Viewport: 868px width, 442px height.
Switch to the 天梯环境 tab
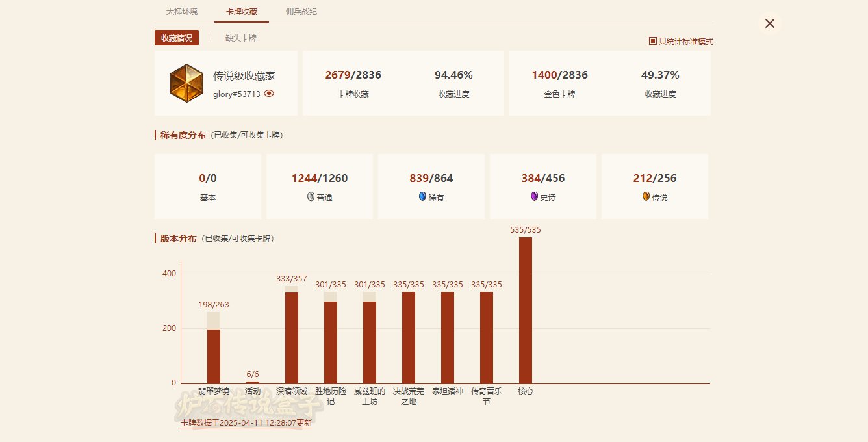pos(182,12)
